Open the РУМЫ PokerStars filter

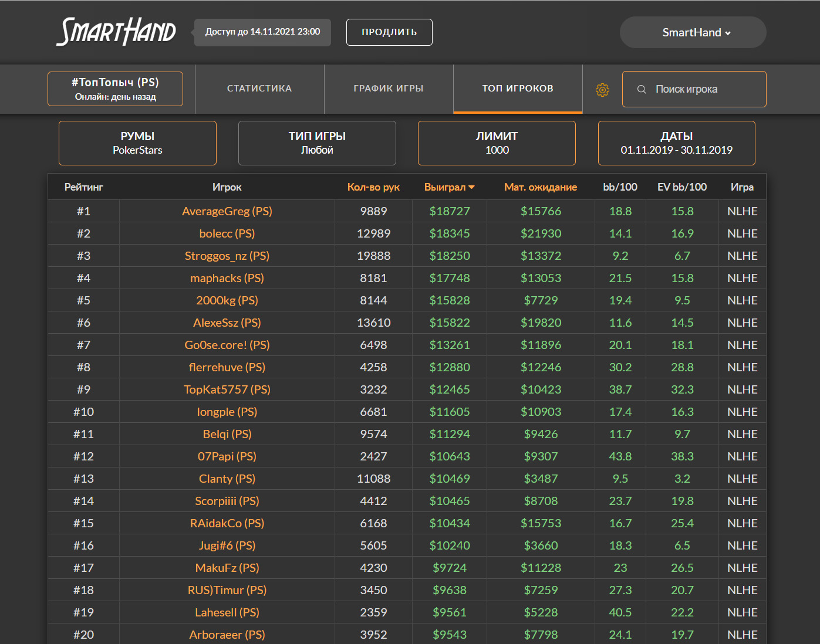point(137,143)
